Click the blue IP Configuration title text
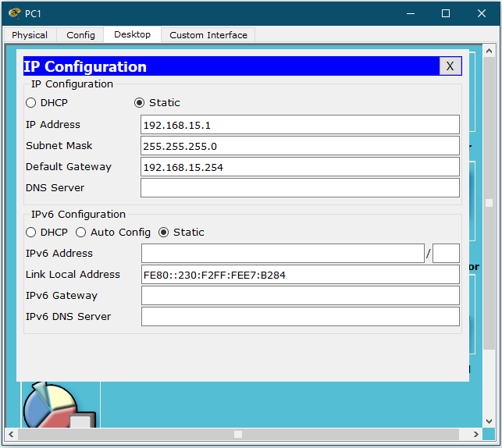 click(x=85, y=66)
